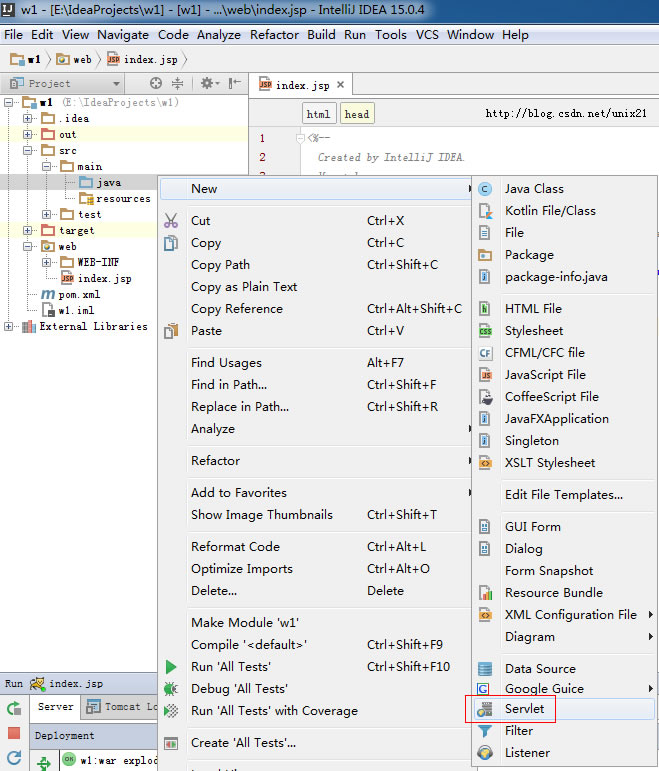Collapse the src folder node

pos(28,150)
